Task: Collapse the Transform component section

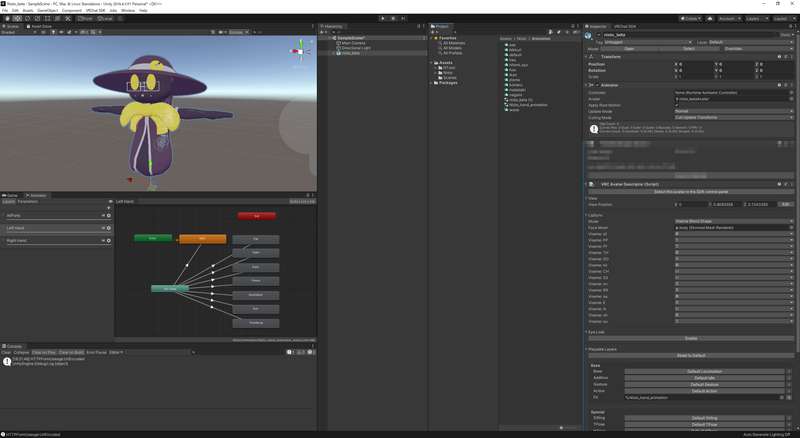Action: (587, 57)
